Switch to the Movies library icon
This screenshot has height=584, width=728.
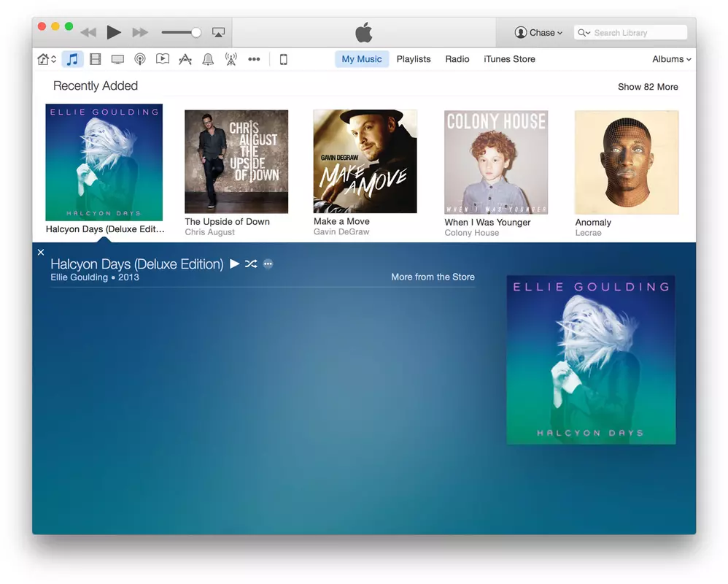(x=95, y=59)
